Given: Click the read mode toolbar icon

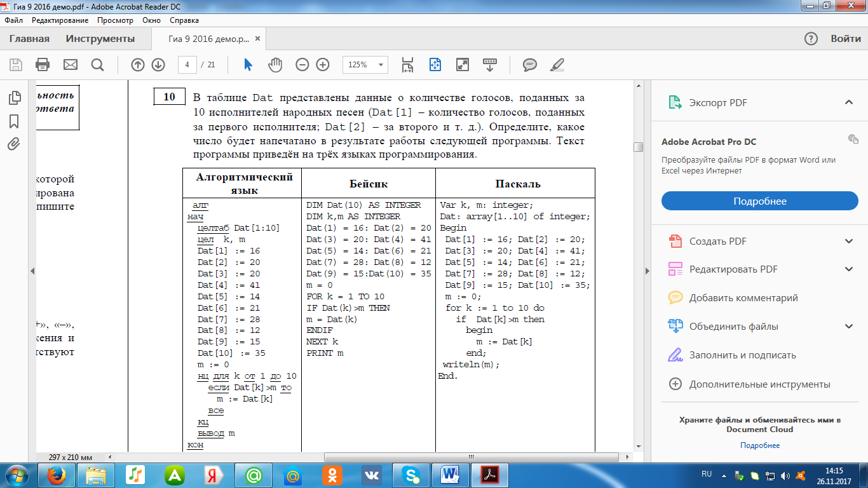Looking at the screenshot, I should coord(490,64).
